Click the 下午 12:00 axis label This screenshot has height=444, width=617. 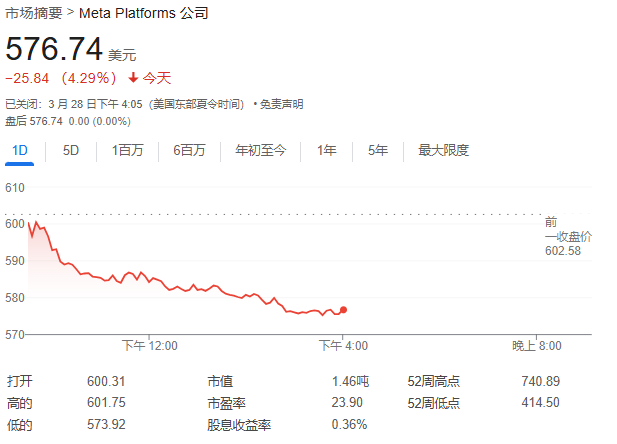tap(150, 346)
